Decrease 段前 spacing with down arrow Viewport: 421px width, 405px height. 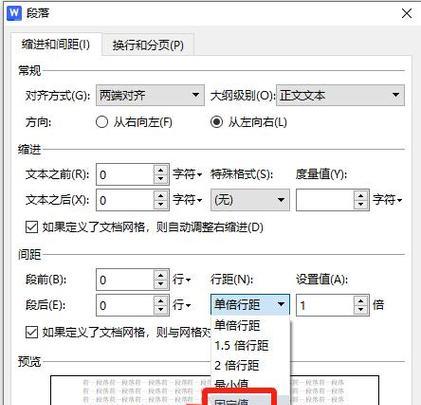[x=161, y=284]
